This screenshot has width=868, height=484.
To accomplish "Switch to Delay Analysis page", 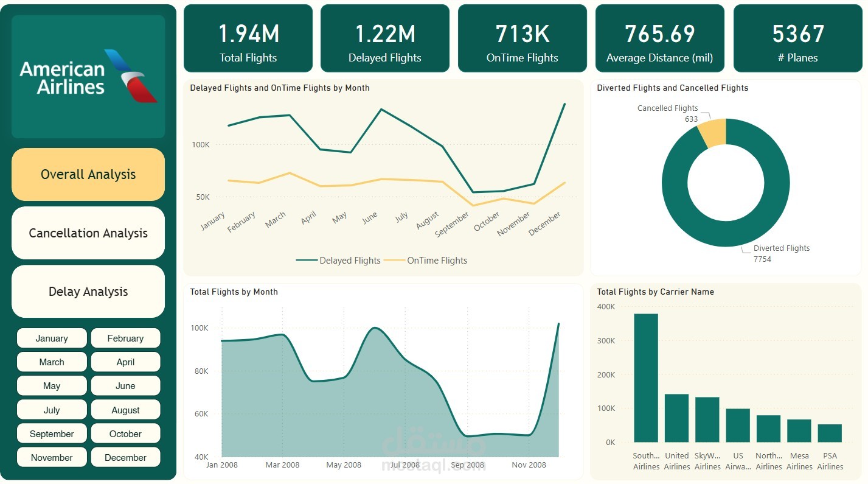I will [x=88, y=291].
